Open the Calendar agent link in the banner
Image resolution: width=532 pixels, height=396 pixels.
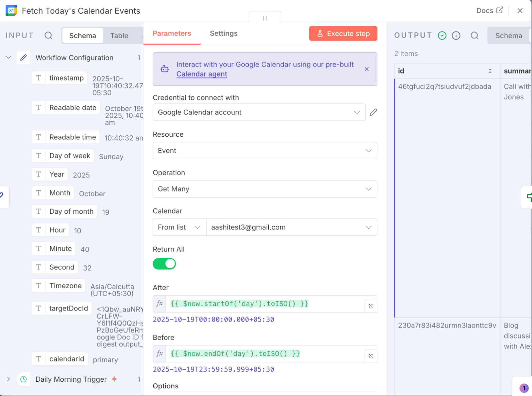coord(201,74)
